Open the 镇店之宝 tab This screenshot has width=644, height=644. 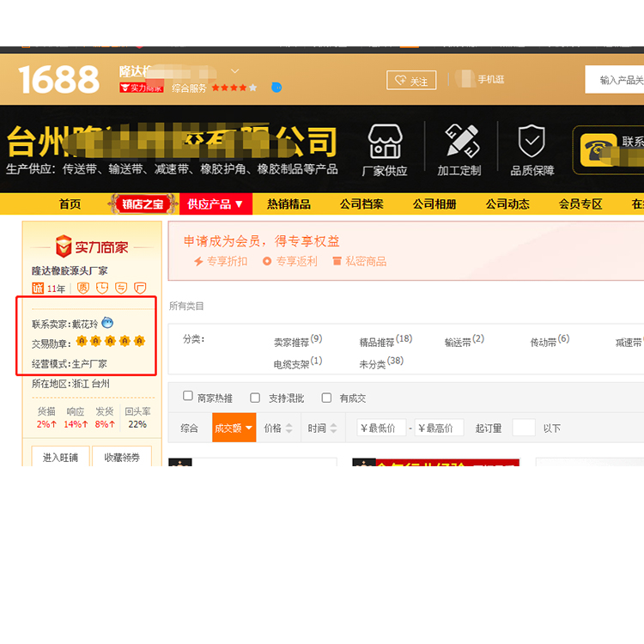point(143,204)
